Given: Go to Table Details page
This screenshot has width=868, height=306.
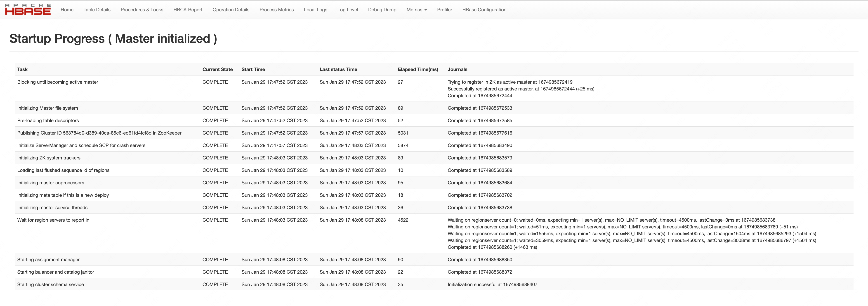Looking at the screenshot, I should pyautogui.click(x=97, y=10).
